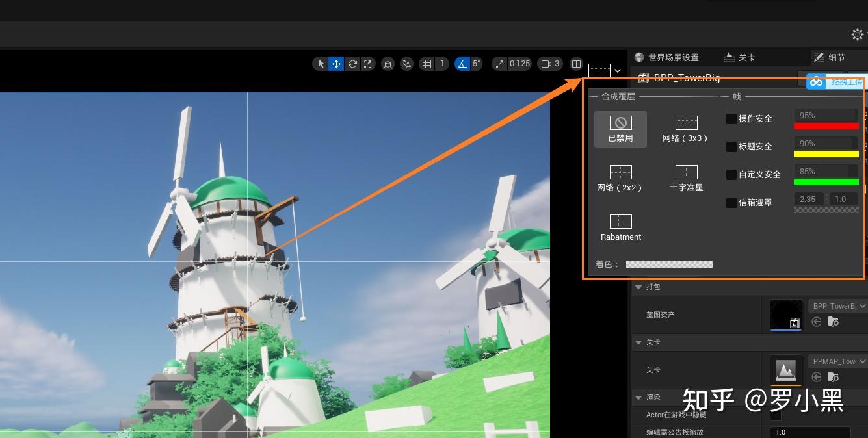Collapse the 打包 section
The width and height of the screenshot is (868, 438).
(638, 287)
